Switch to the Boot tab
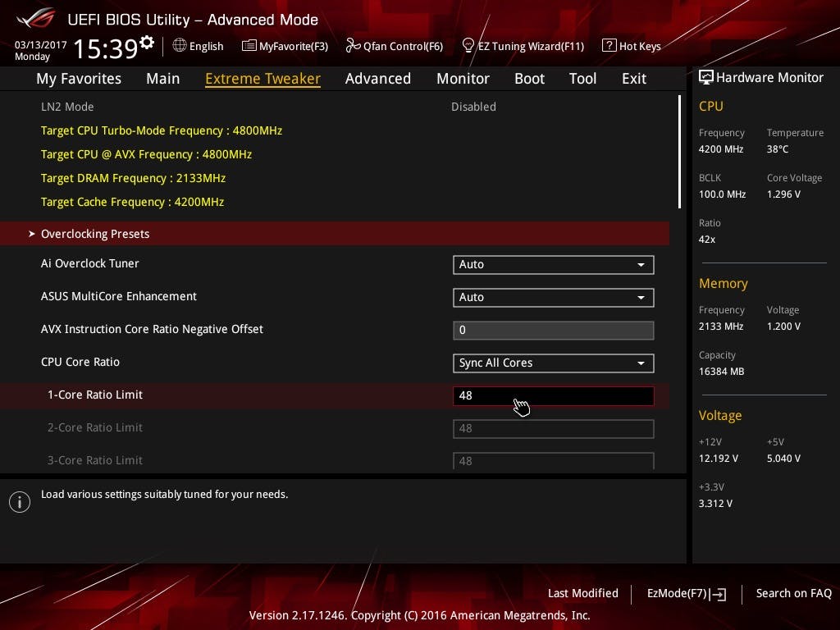This screenshot has height=630, width=840. coord(529,79)
